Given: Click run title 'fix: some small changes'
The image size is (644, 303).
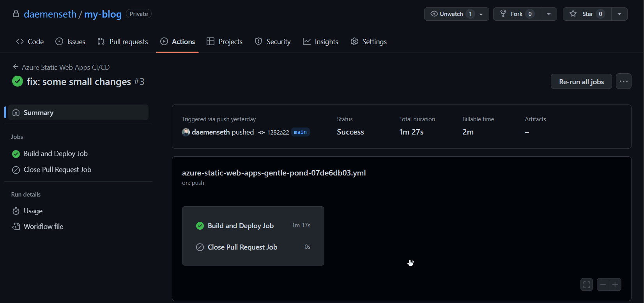Looking at the screenshot, I should [x=79, y=82].
